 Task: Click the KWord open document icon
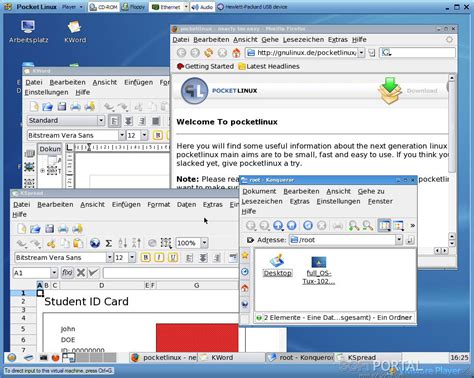click(48, 107)
